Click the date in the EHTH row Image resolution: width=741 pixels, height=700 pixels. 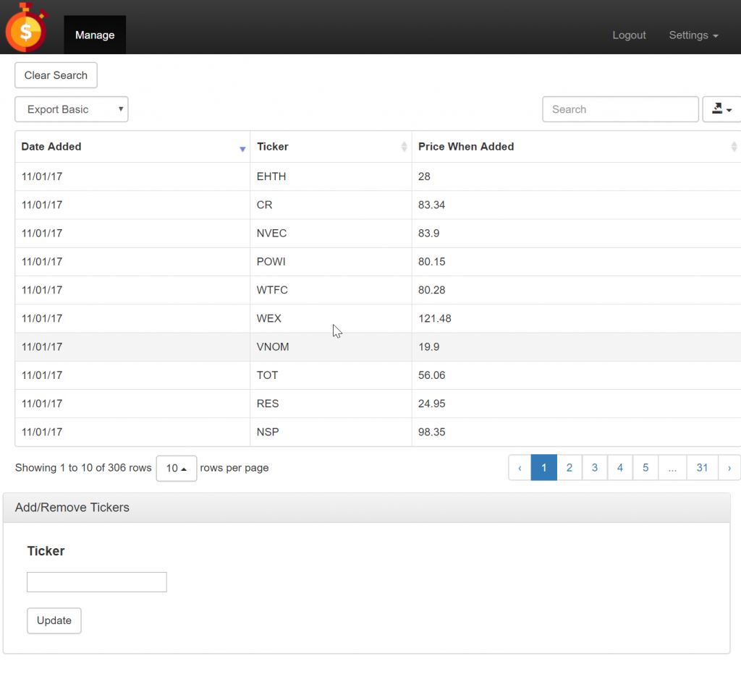[x=42, y=176]
